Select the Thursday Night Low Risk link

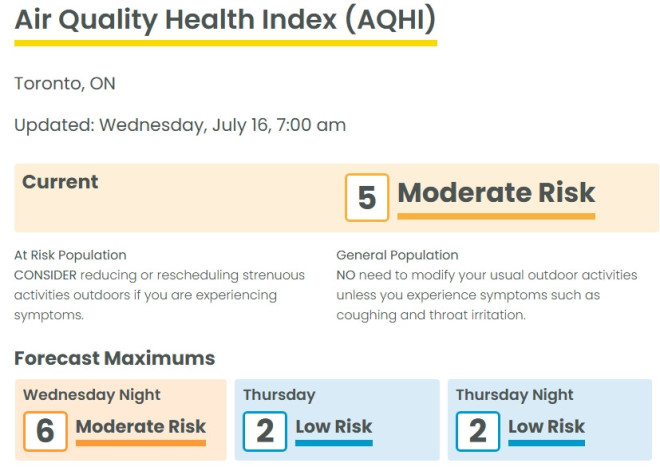pyautogui.click(x=546, y=427)
